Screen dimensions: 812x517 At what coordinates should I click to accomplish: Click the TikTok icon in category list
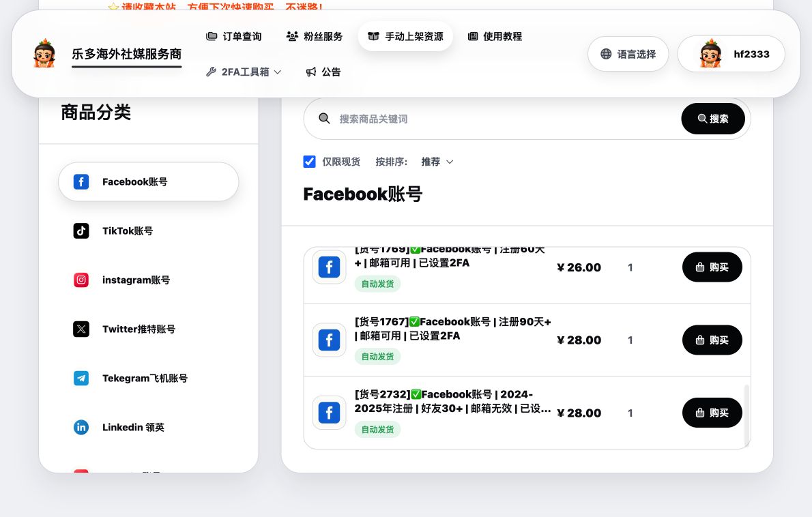tap(81, 231)
